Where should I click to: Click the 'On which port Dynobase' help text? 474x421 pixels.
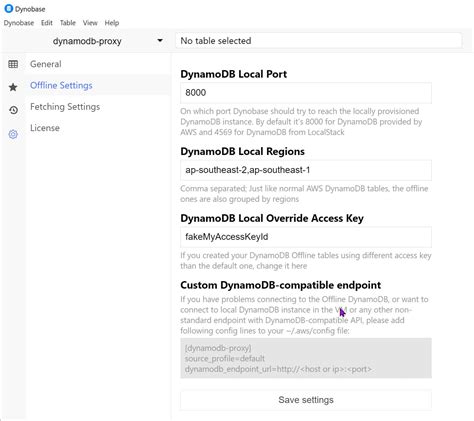pyautogui.click(x=301, y=122)
